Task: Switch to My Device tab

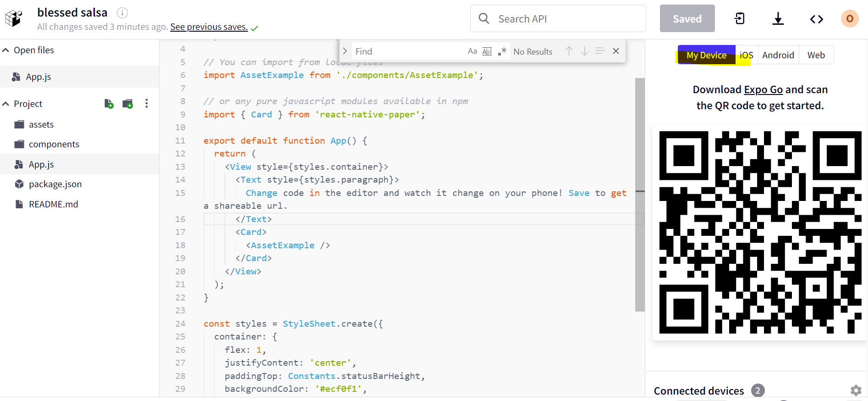Action: point(706,55)
